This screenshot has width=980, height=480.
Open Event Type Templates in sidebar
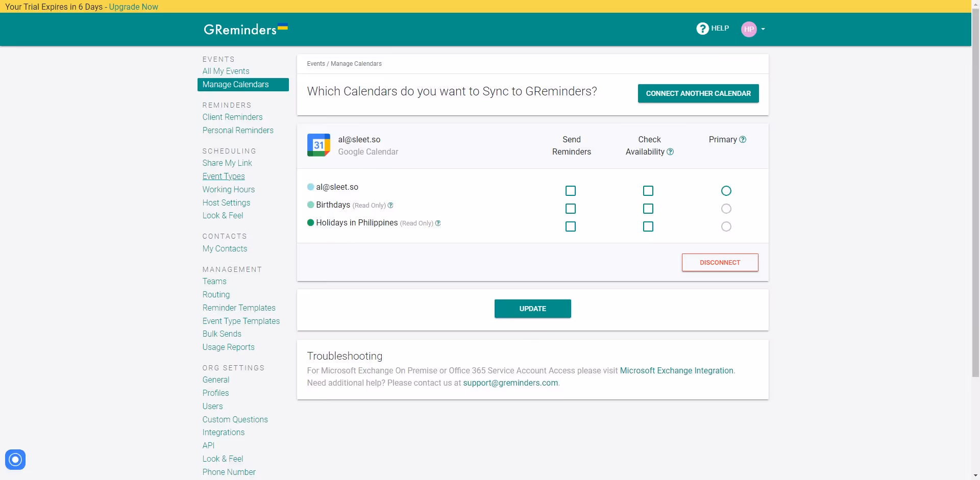point(241,321)
